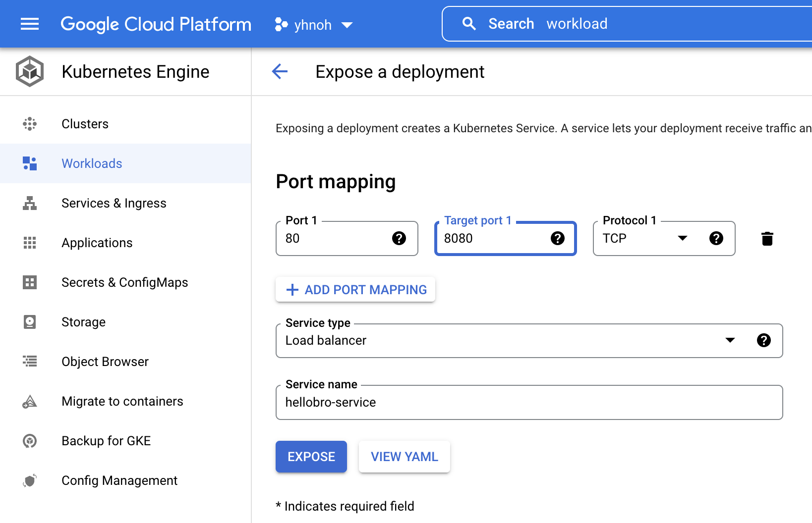
Task: Open the Workloads sidebar item
Action: [125, 163]
